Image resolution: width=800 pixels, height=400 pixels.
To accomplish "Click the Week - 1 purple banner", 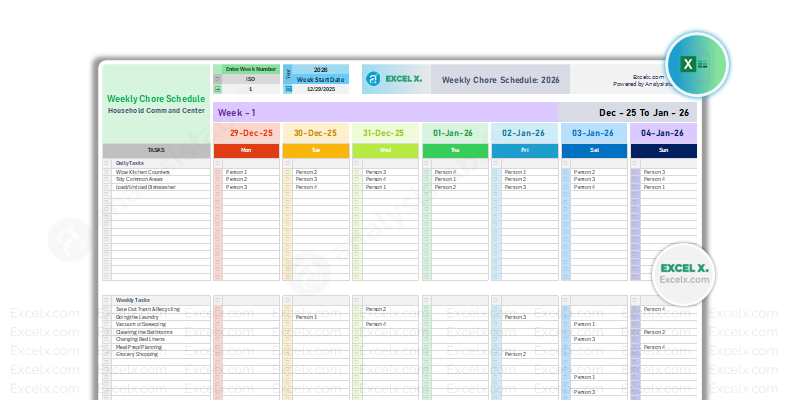I will 385,112.
